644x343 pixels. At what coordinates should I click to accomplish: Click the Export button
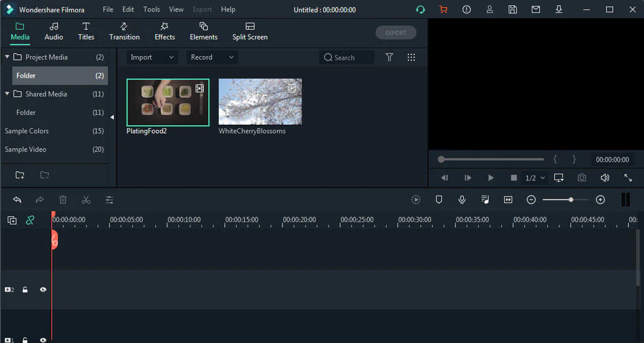396,32
